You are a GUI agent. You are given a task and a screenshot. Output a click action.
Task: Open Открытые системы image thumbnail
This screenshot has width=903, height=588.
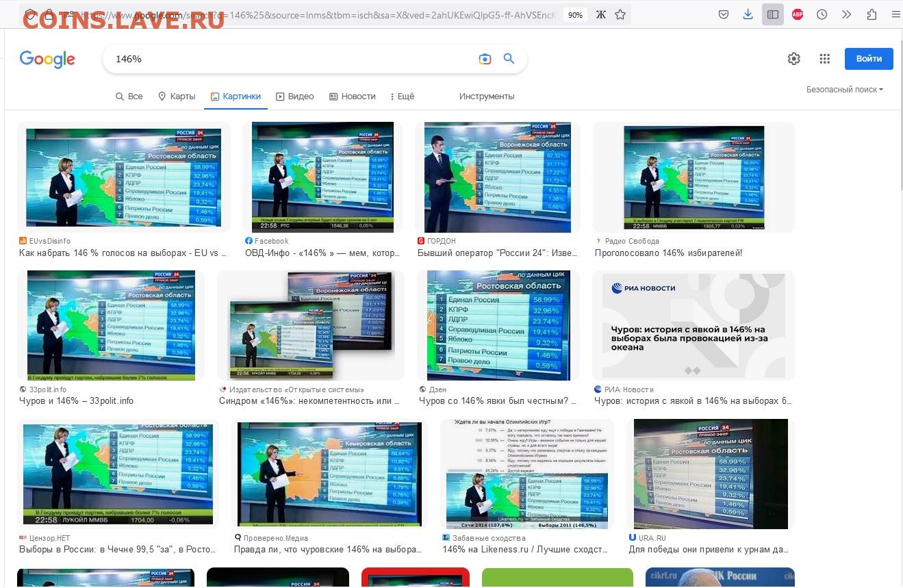[x=311, y=326]
